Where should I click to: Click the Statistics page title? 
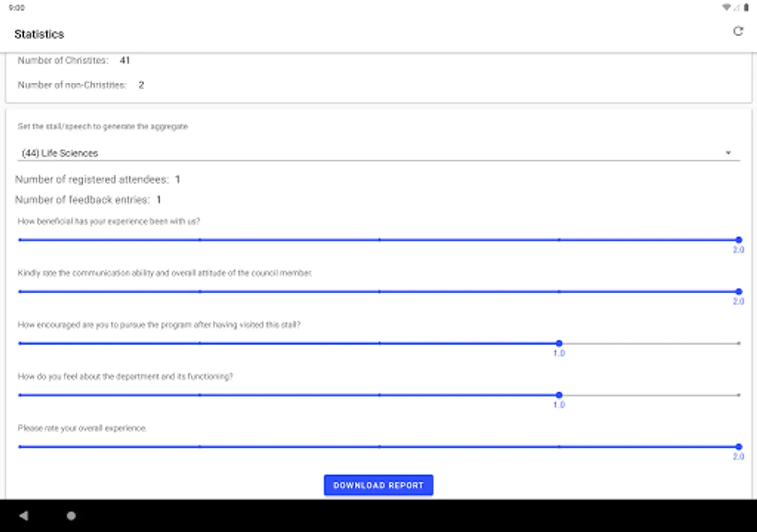pos(39,34)
